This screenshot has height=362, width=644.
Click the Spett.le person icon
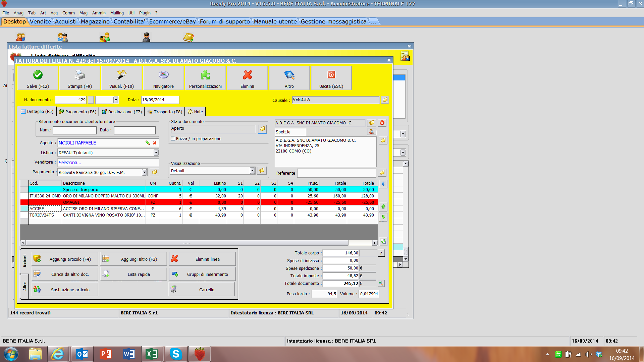371,132
